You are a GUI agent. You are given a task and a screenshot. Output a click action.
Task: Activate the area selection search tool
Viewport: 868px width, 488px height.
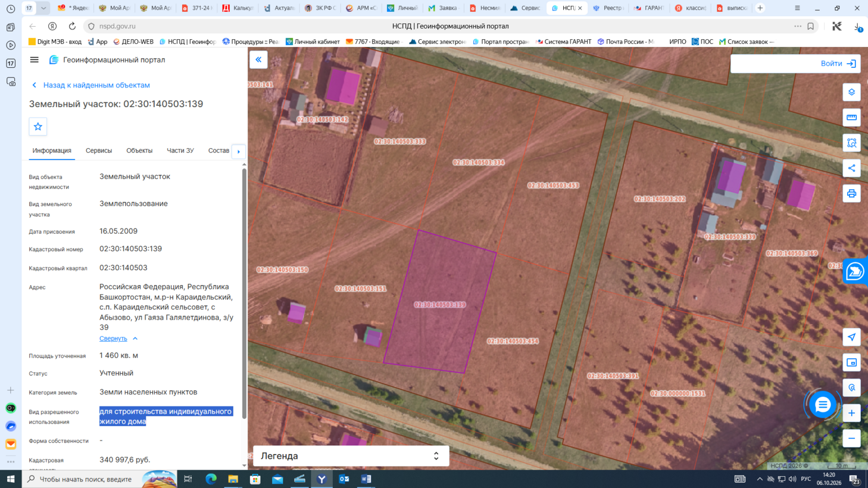[851, 143]
